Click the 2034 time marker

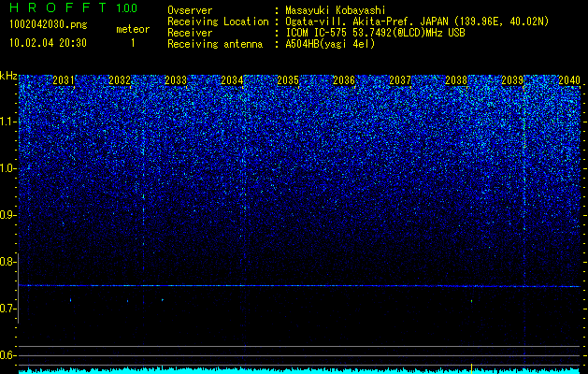(x=232, y=80)
